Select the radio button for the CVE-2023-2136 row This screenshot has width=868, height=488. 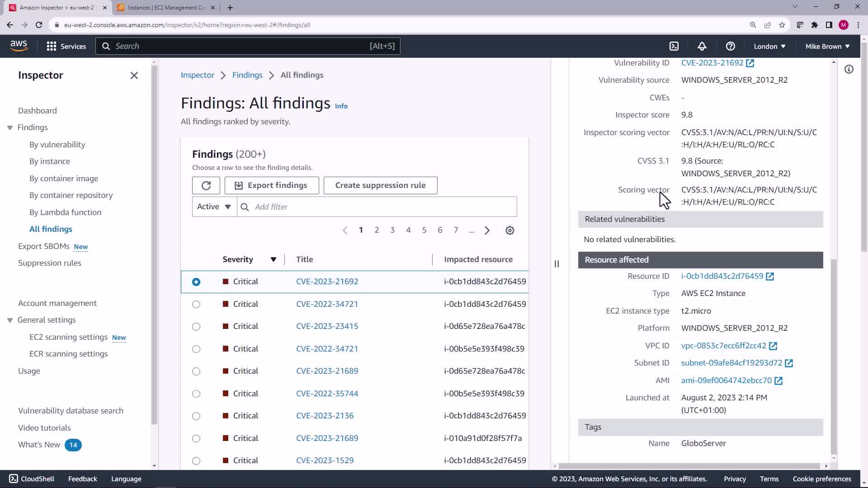[x=196, y=416]
